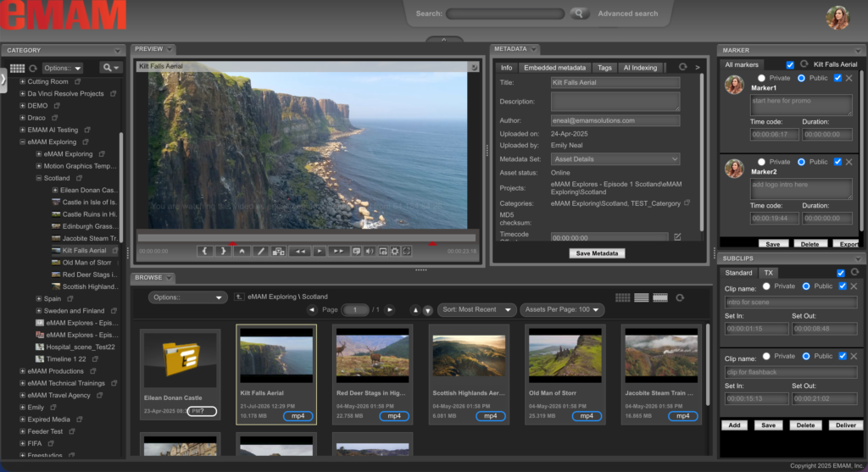The height and width of the screenshot is (472, 868).
Task: Open the Assets Per Page dropdown
Action: tap(561, 309)
